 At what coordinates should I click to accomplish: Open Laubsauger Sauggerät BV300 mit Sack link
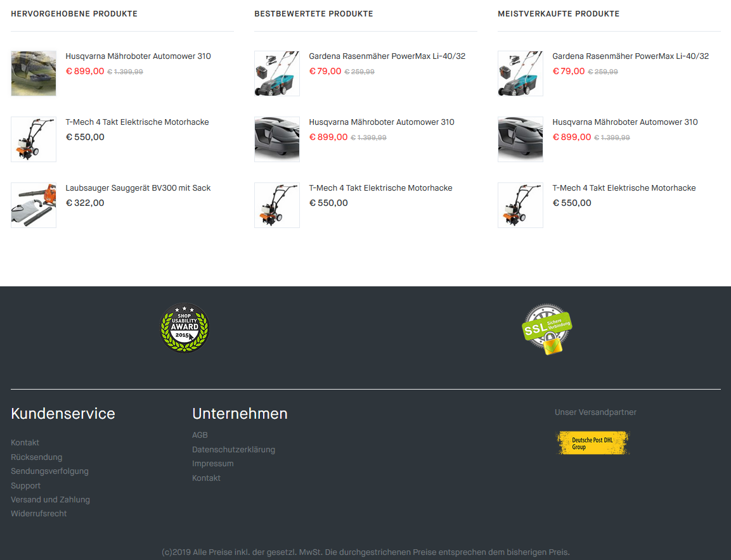[x=138, y=188]
